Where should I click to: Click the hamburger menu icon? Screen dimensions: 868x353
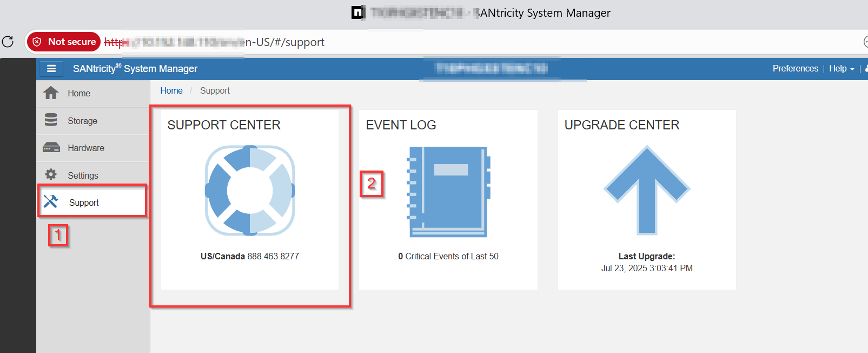pyautogui.click(x=51, y=69)
